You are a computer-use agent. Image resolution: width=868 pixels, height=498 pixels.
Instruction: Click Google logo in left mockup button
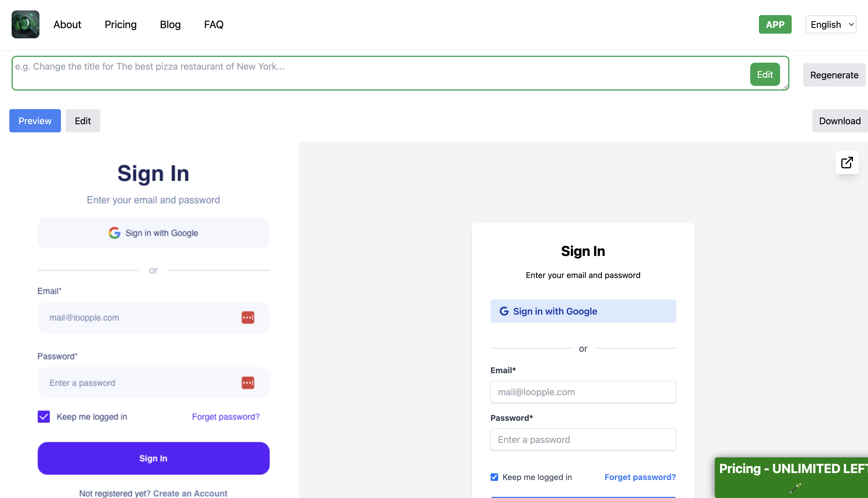coord(114,233)
